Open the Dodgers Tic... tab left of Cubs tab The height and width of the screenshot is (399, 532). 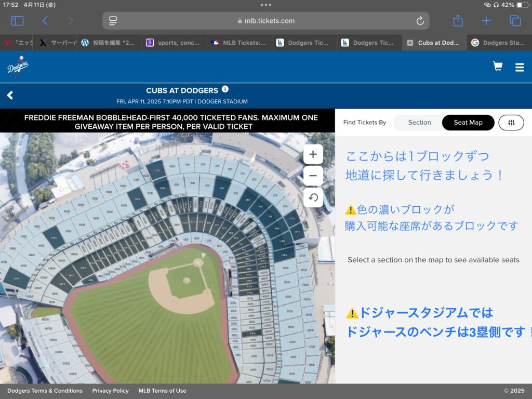pyautogui.click(x=369, y=43)
